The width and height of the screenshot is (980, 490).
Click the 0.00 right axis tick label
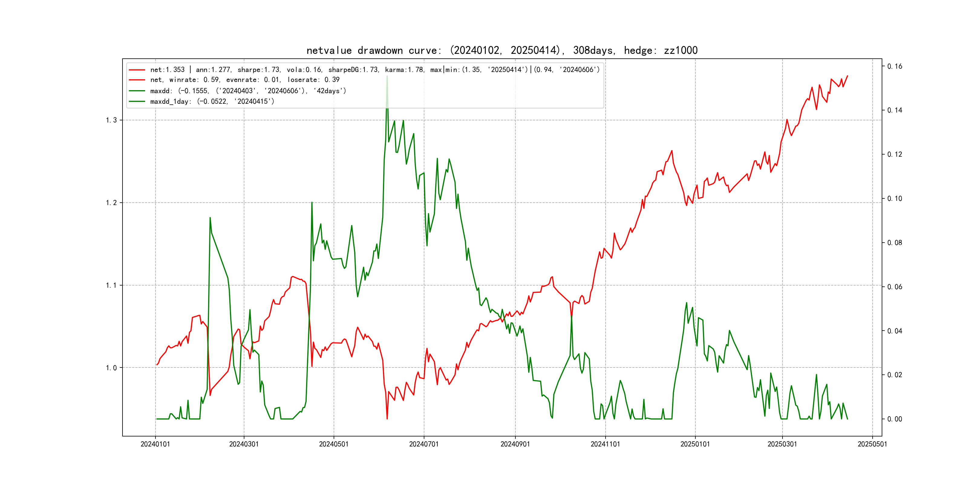click(x=894, y=419)
